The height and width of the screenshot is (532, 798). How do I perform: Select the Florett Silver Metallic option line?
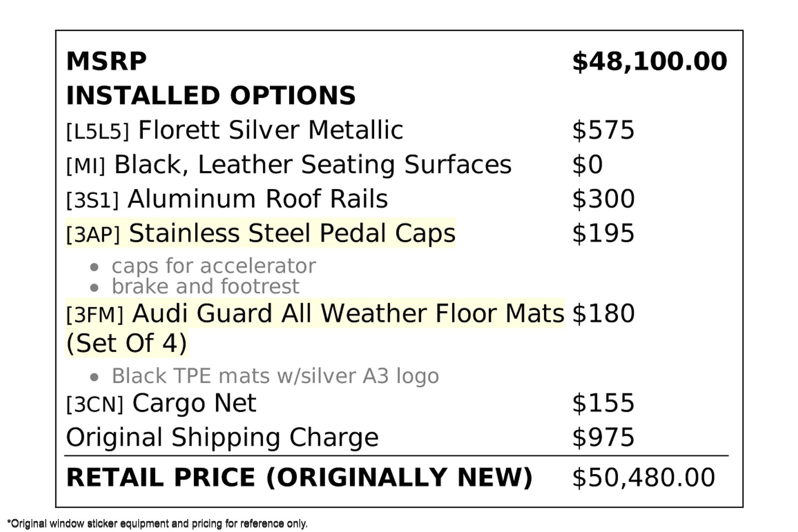[x=234, y=130]
